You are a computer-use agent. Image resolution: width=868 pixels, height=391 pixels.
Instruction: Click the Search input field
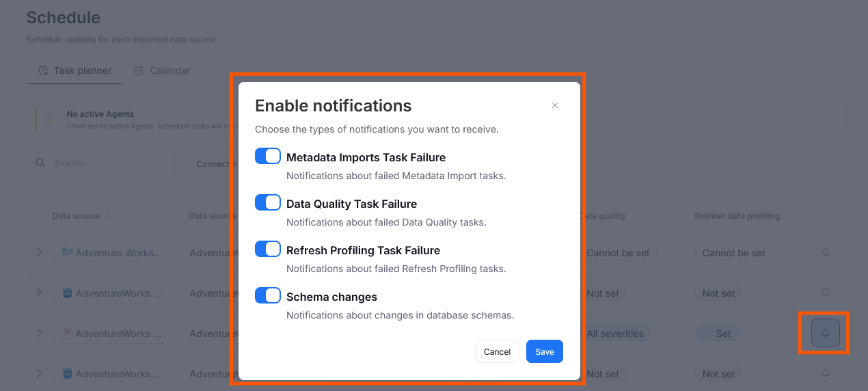pos(109,163)
